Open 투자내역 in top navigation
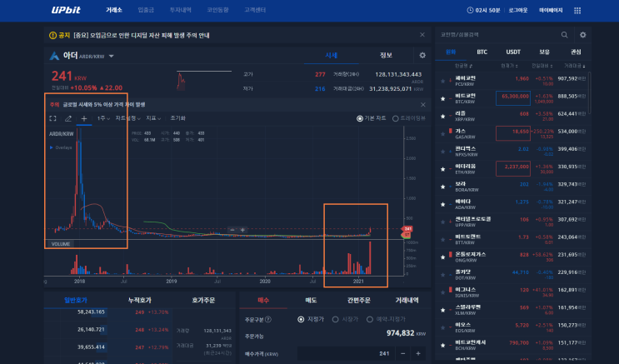 click(x=181, y=10)
